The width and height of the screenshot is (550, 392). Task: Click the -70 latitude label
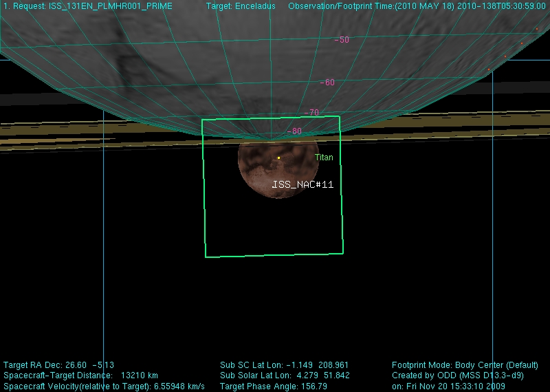tap(311, 112)
